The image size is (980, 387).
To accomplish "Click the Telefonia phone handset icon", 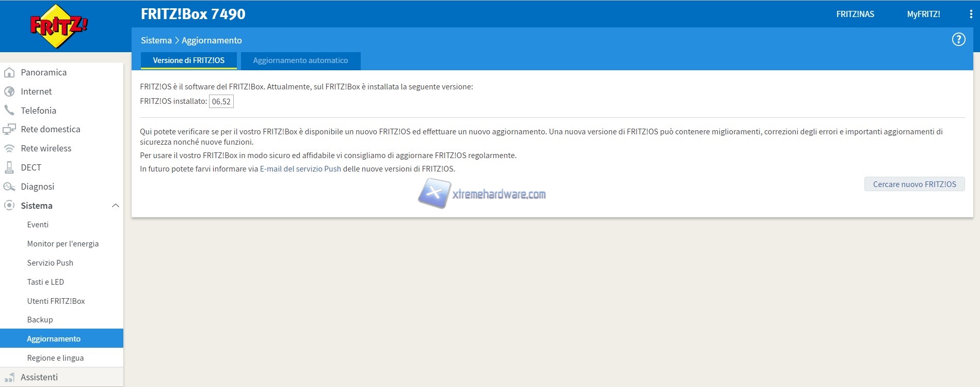I will pyautogui.click(x=9, y=111).
